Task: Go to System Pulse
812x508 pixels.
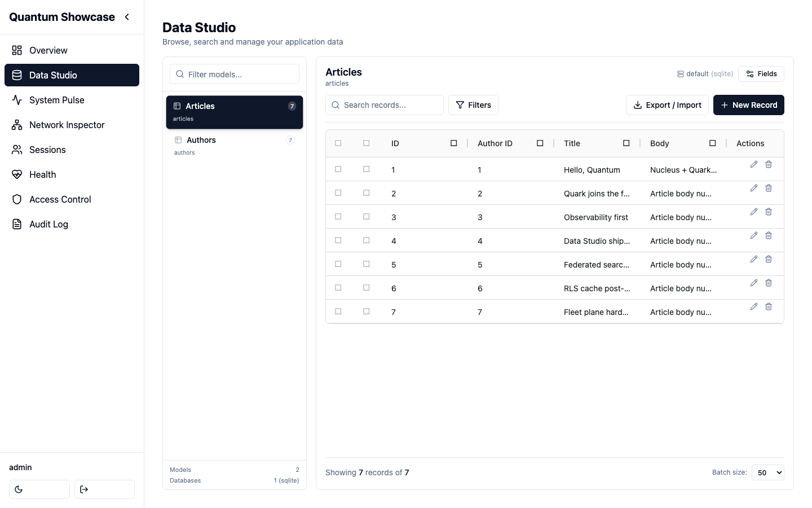Action: tap(72, 100)
